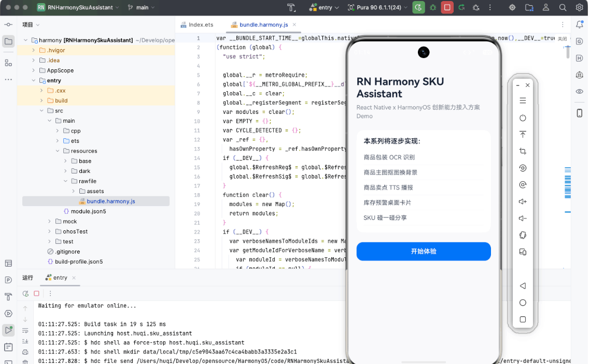Select build-profile.json5 in project tree
This screenshot has height=364, width=590.
(x=79, y=262)
